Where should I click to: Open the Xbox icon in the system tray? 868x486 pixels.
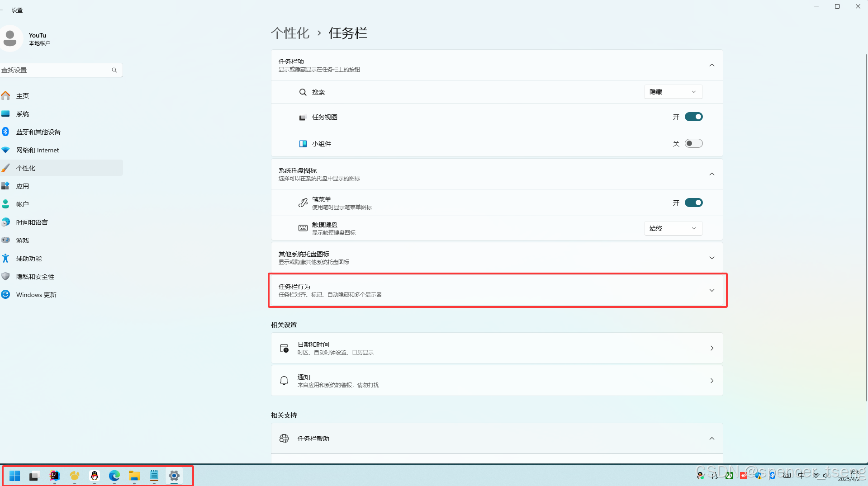(729, 476)
